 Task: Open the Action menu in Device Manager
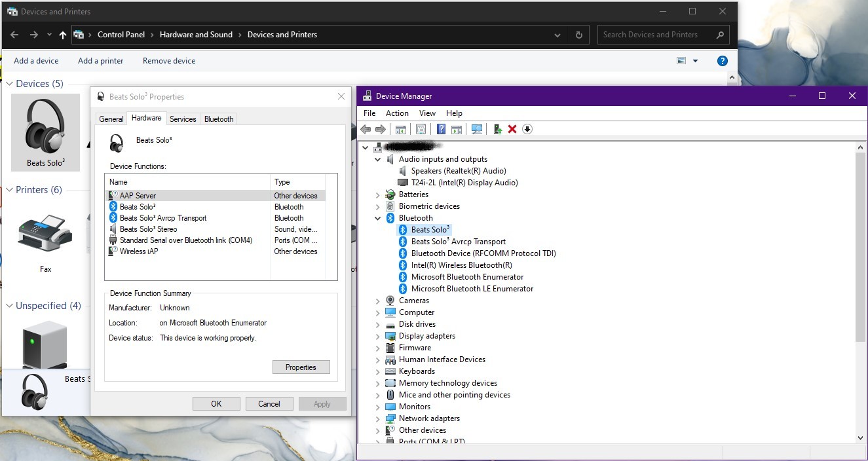coord(397,113)
